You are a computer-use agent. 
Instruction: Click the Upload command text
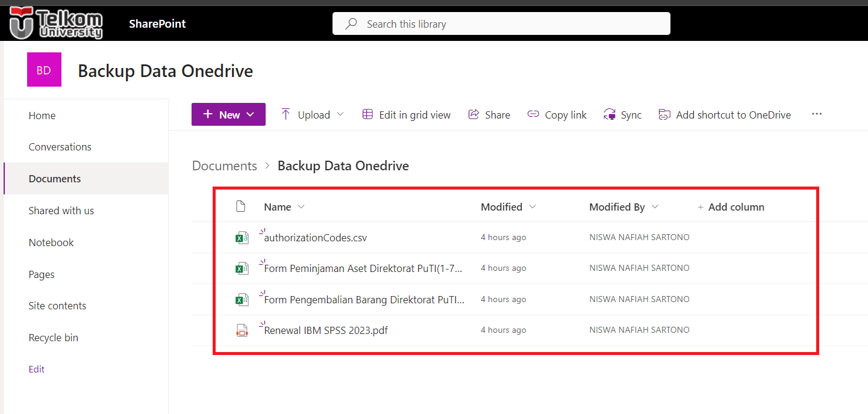click(314, 115)
